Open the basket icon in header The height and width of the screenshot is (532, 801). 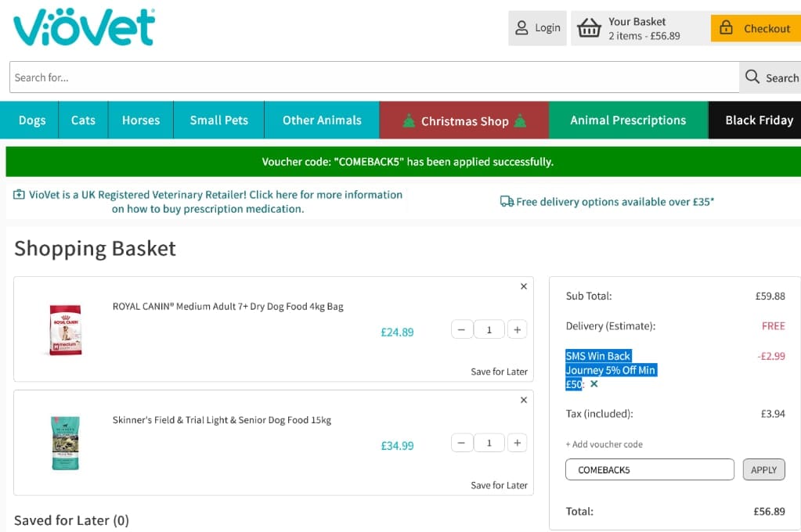(x=589, y=28)
